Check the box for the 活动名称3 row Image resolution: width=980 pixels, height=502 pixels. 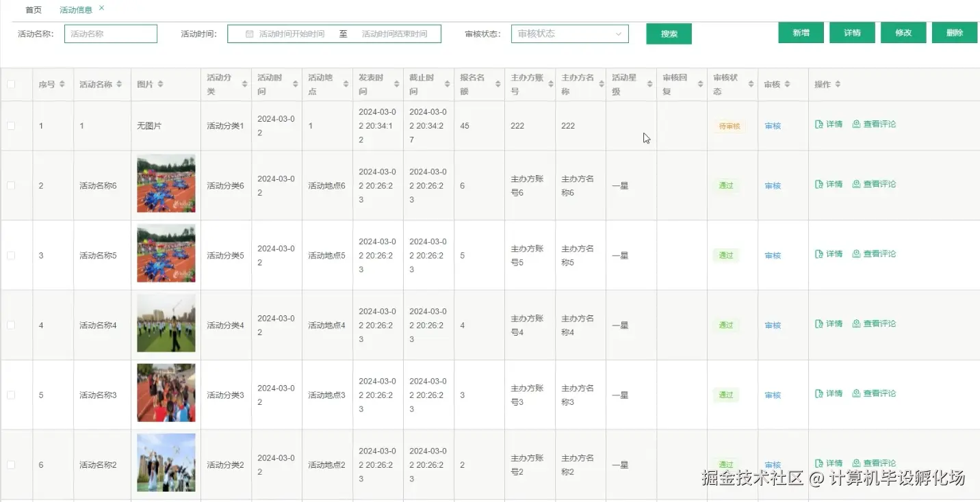(11, 395)
